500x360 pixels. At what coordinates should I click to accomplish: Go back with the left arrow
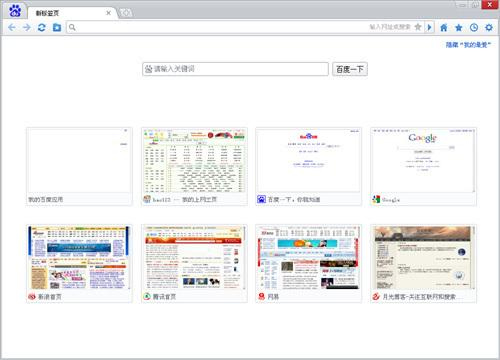pyautogui.click(x=12, y=27)
